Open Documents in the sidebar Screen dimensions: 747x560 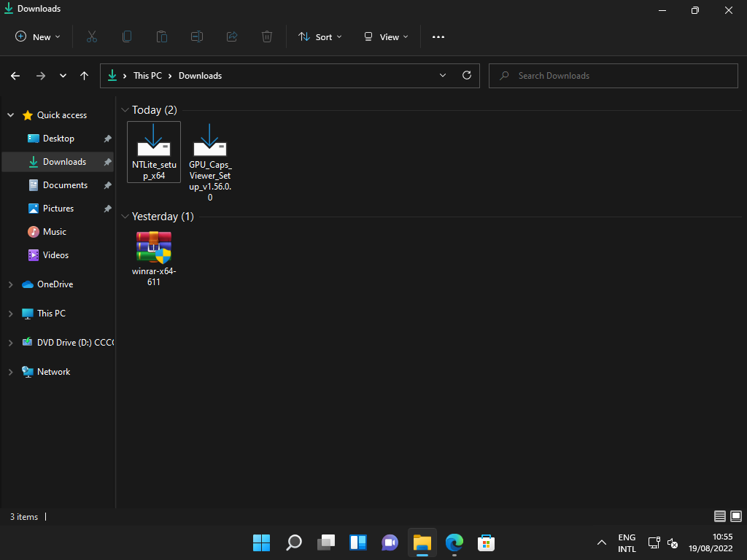point(58,185)
